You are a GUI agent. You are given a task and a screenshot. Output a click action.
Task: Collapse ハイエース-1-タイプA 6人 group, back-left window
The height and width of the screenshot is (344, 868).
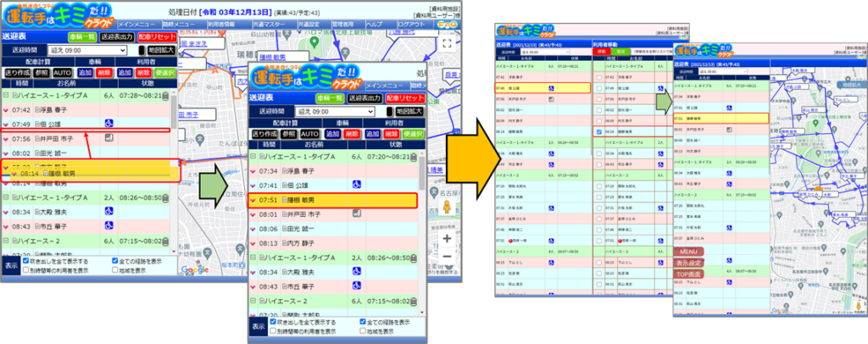[x=5, y=96]
